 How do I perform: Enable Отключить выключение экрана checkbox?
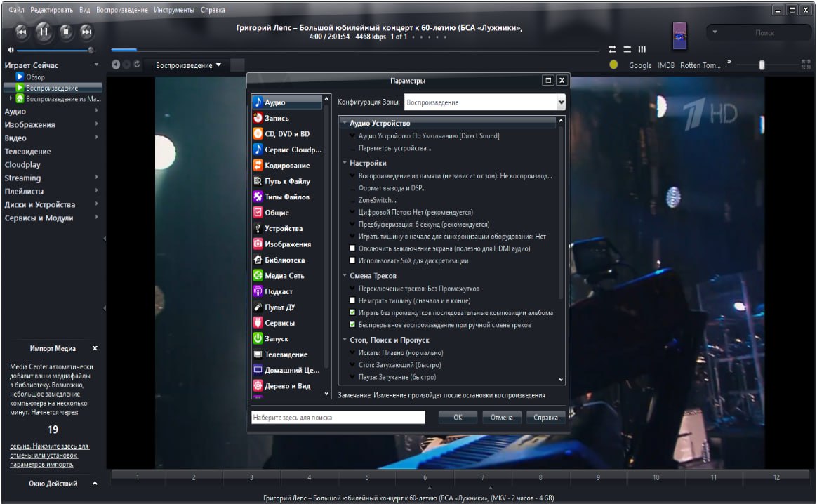coord(353,248)
